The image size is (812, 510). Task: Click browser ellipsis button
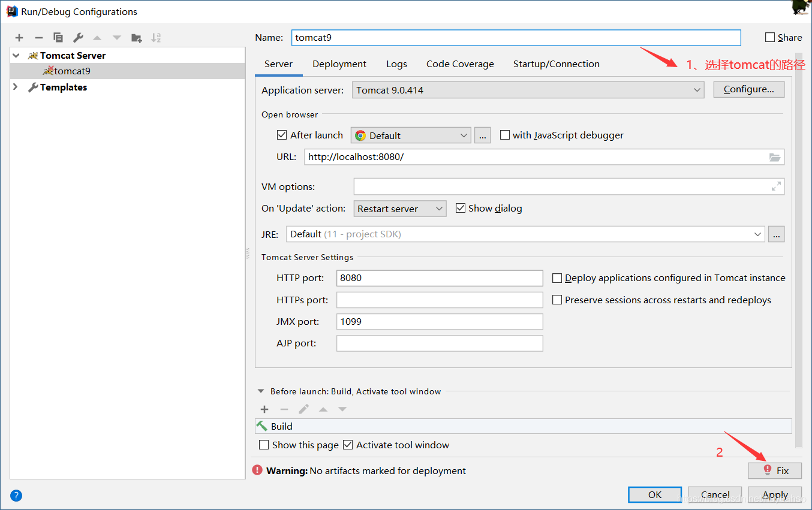coord(483,135)
